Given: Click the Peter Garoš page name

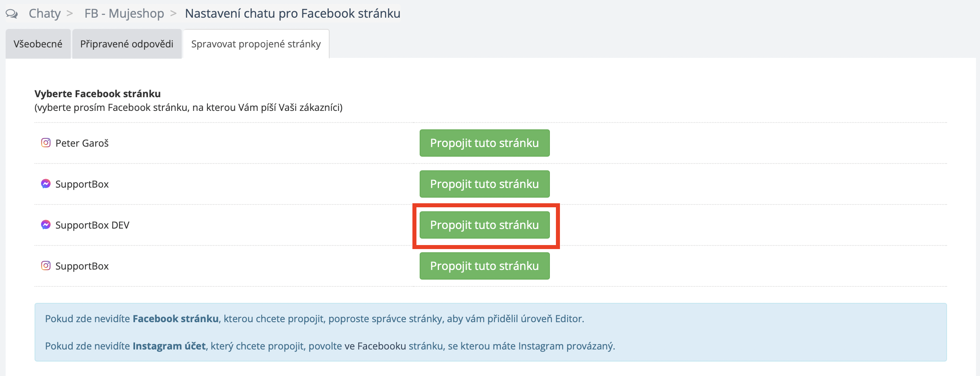Looking at the screenshot, I should 82,143.
